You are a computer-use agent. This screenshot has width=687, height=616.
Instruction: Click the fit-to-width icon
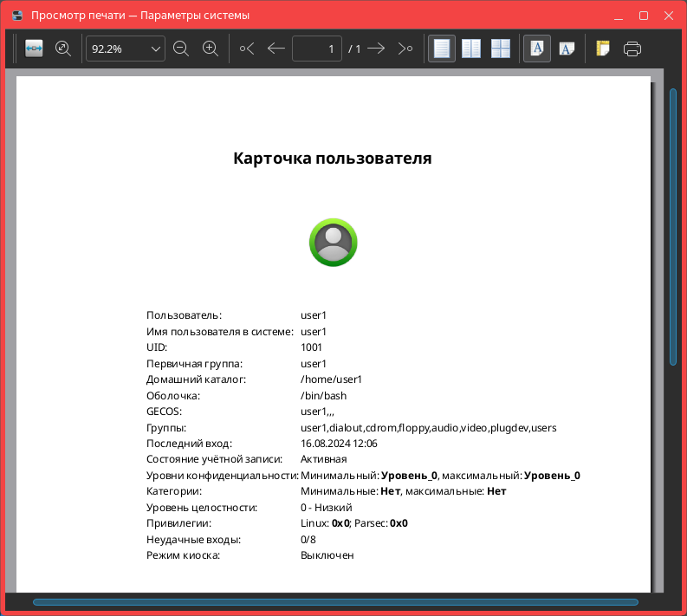34,49
